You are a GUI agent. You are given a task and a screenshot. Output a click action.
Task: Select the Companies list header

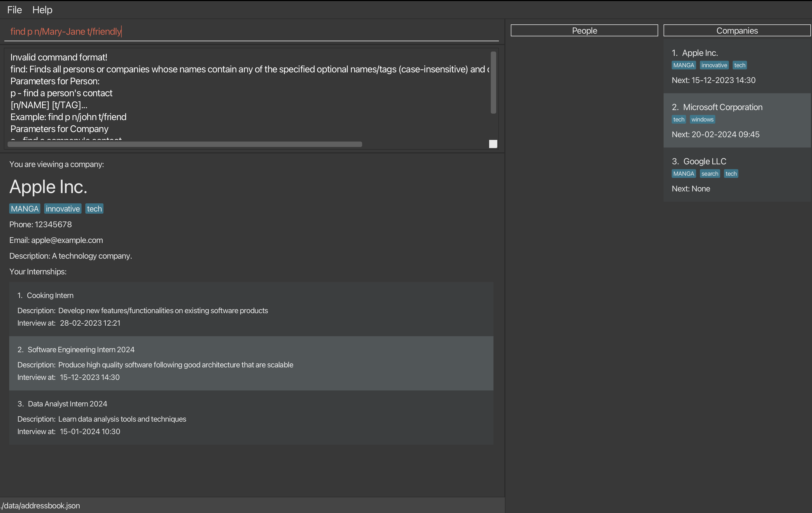tap(737, 30)
